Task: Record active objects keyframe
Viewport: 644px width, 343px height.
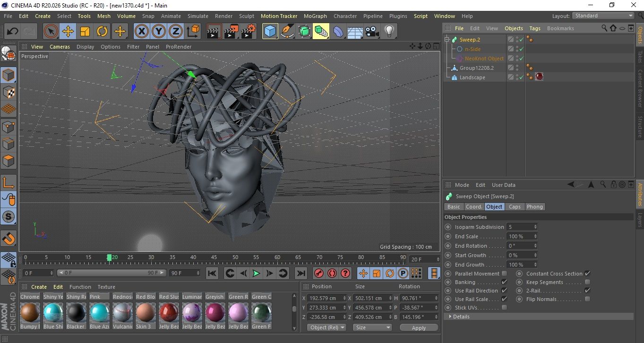Action: tap(319, 273)
